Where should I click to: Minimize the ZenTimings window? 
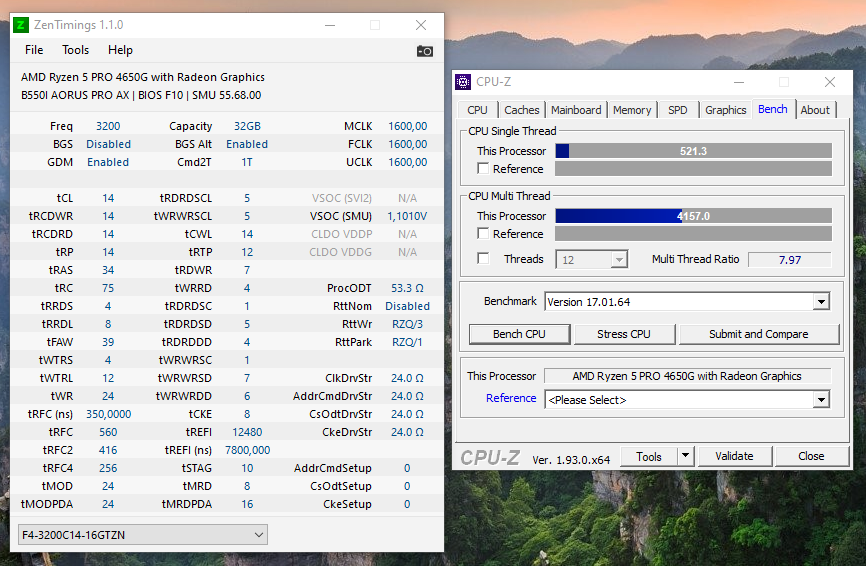(x=330, y=25)
